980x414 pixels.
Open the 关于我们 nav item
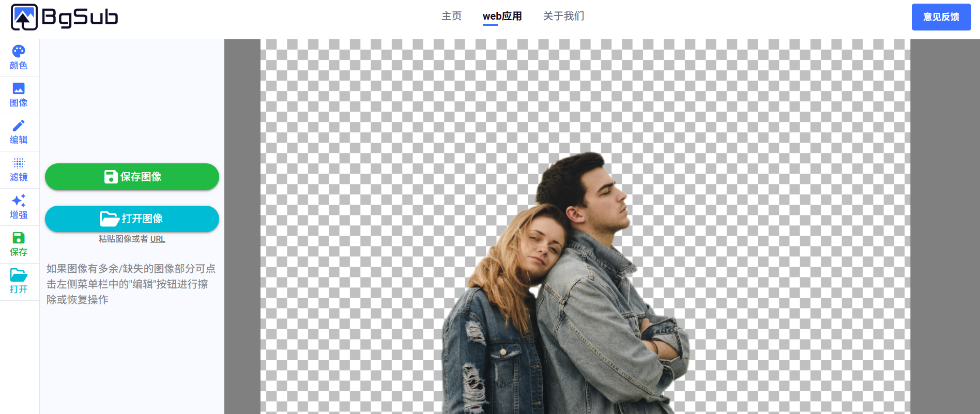[x=563, y=16]
